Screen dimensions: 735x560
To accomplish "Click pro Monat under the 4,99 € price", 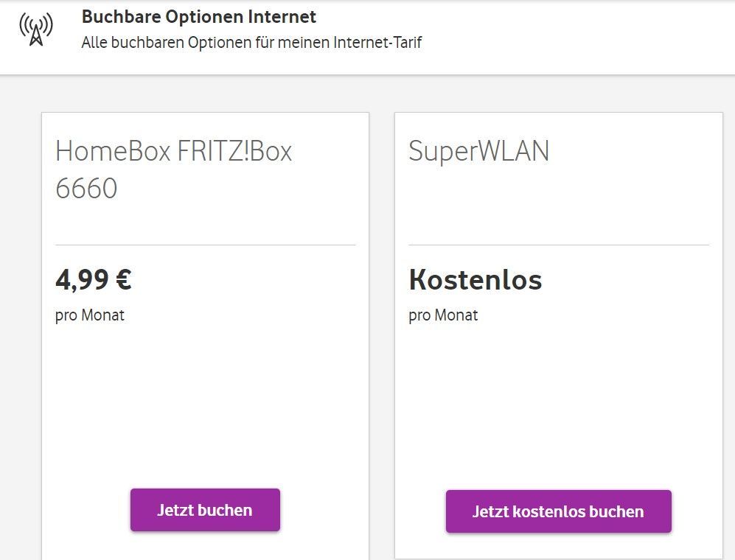I will [90, 315].
